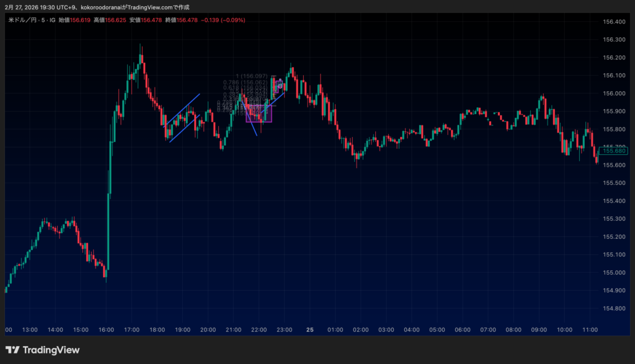The height and width of the screenshot is (364, 635).
Task: Select the small purple circle marker
Action: [x=280, y=86]
